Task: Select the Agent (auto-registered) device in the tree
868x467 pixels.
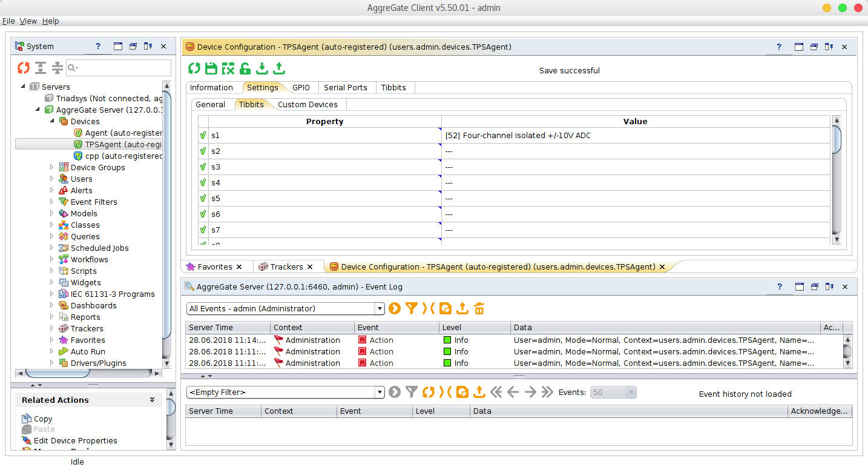Action: click(118, 133)
